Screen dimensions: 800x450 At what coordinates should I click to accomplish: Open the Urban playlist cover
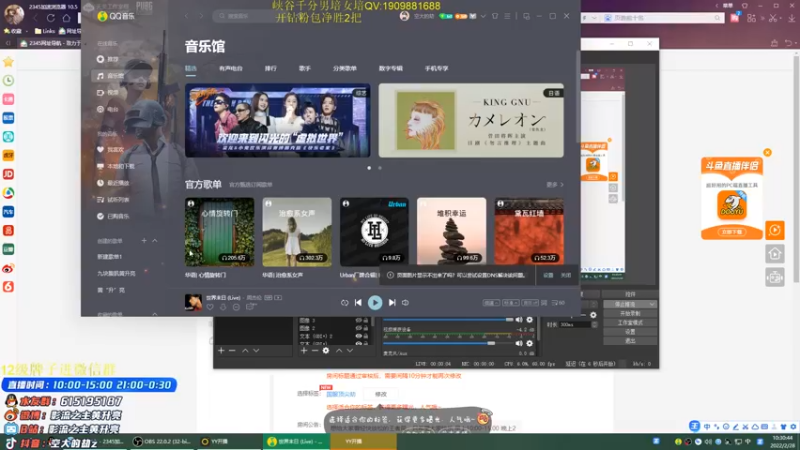pos(374,232)
